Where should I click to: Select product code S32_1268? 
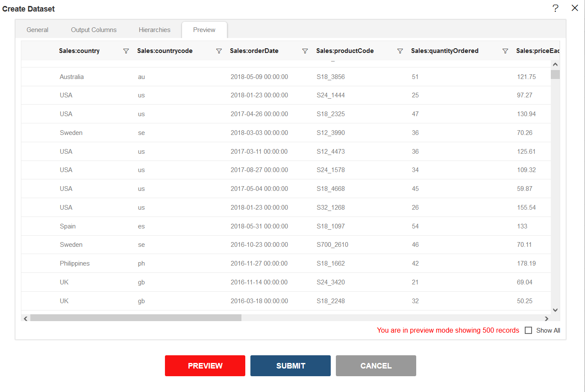(331, 208)
